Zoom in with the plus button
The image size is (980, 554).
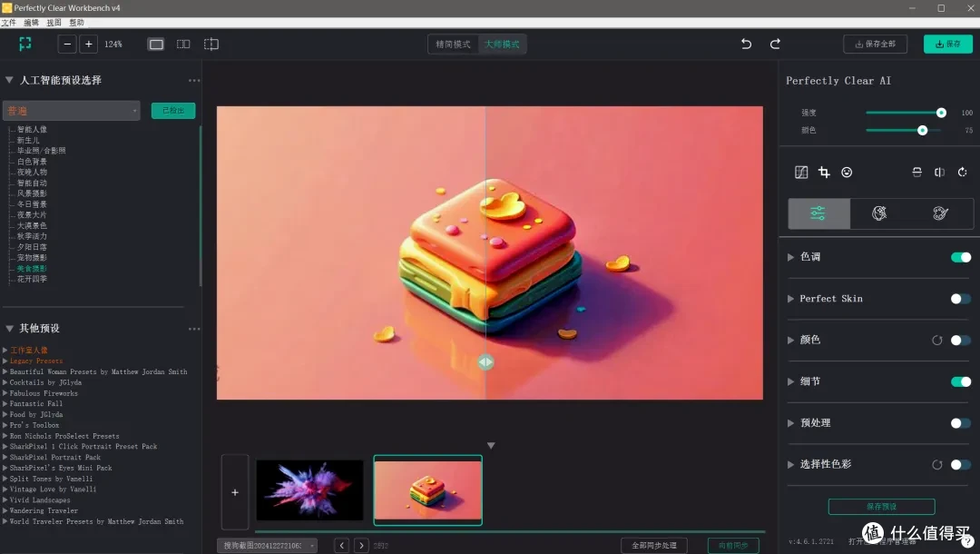(x=89, y=44)
